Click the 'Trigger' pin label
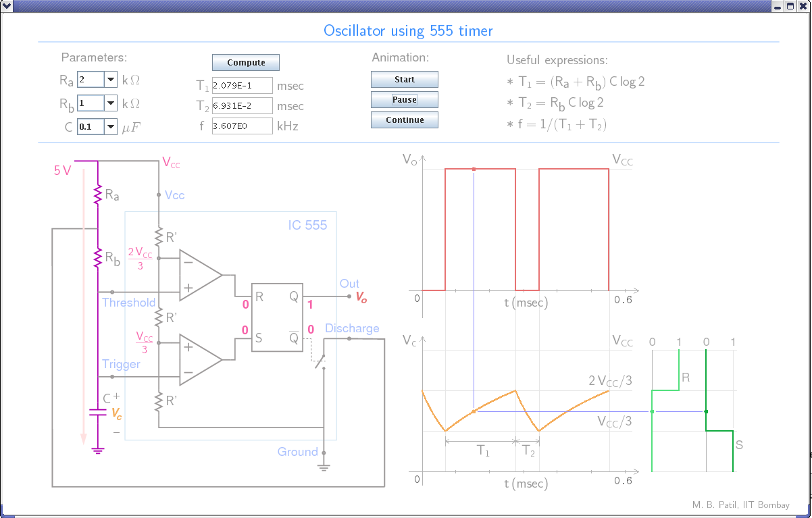The image size is (812, 518). pos(121,365)
